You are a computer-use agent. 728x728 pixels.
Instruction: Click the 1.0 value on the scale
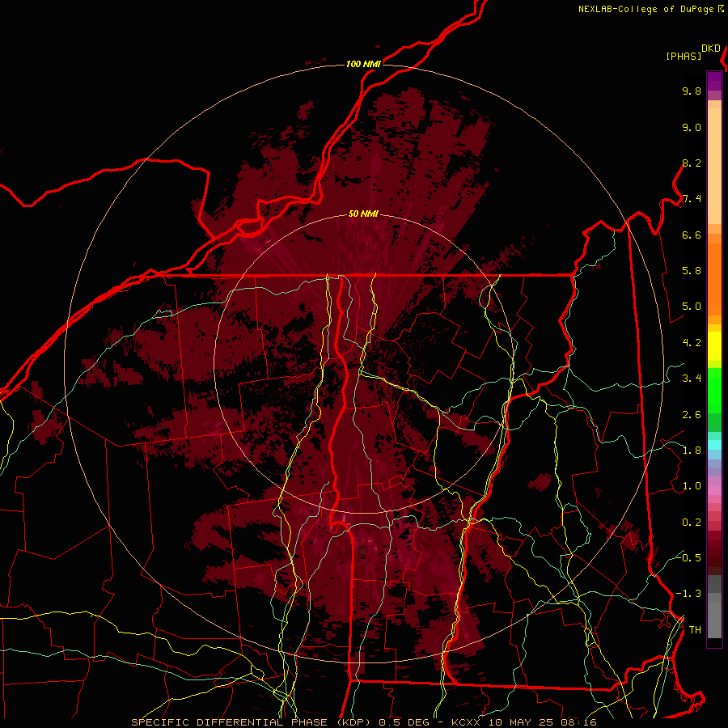(692, 487)
